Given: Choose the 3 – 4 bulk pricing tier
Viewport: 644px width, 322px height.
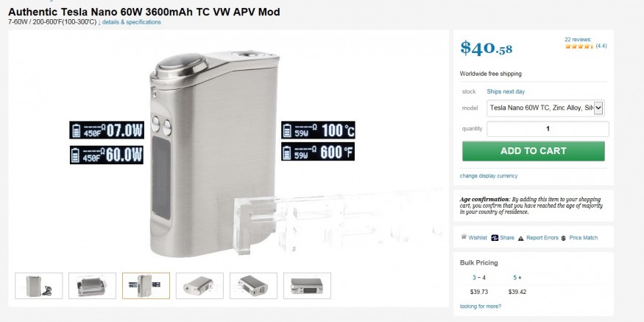Looking at the screenshot, I should (x=478, y=278).
